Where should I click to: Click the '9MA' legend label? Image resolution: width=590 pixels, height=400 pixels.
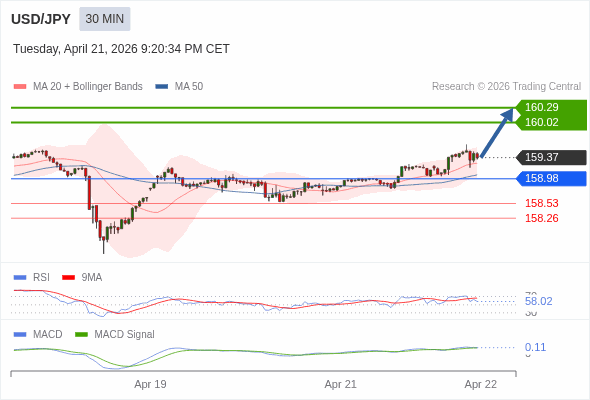92,278
